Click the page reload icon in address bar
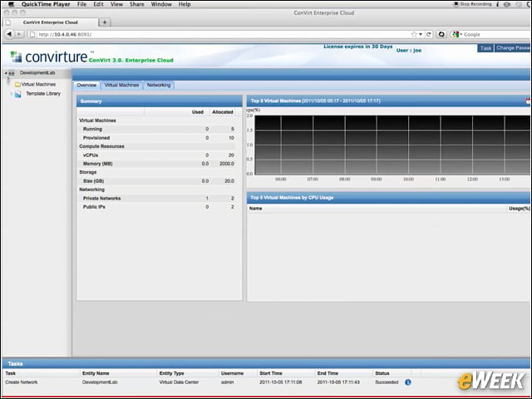 [x=429, y=34]
